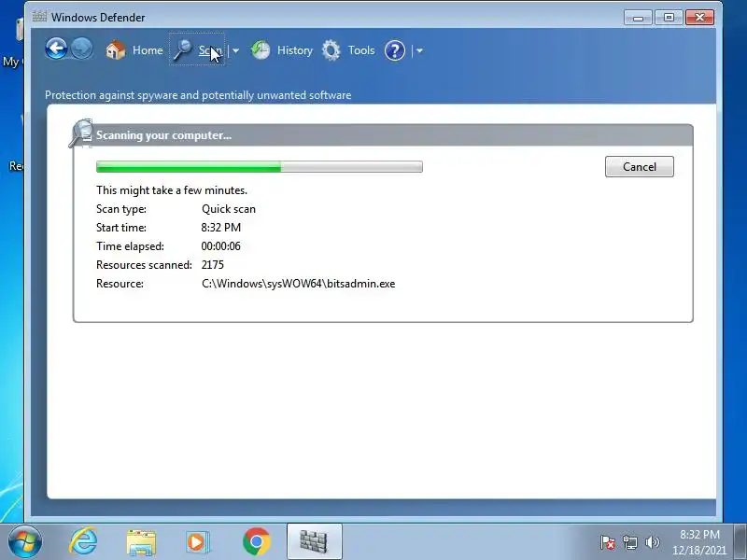Go back with the blue back arrow
747x560 pixels.
click(x=56, y=49)
